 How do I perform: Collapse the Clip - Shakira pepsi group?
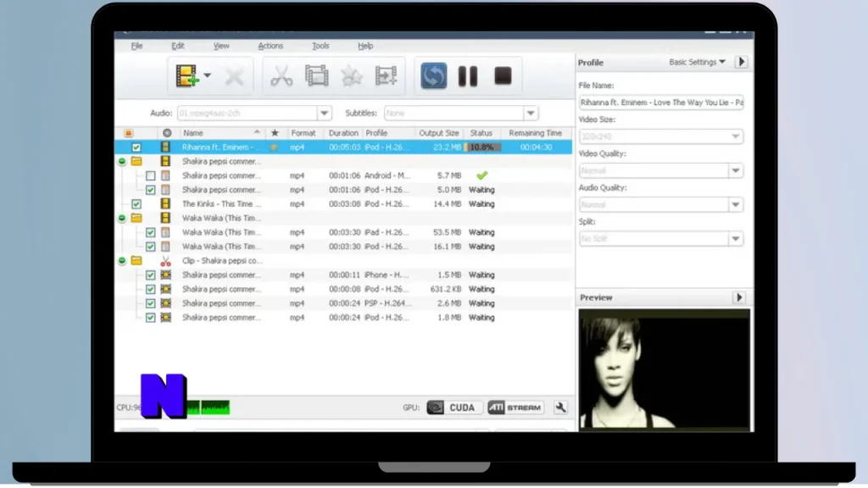click(x=122, y=261)
